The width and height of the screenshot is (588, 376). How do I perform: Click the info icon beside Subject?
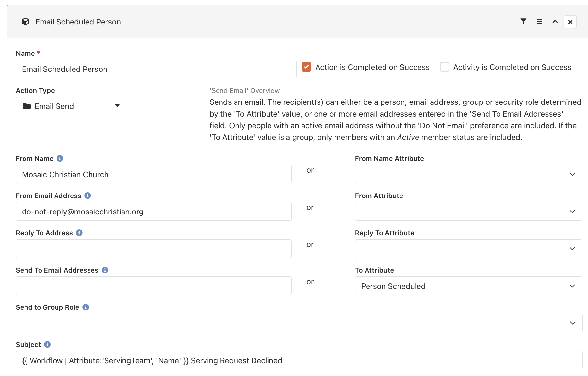tap(47, 344)
